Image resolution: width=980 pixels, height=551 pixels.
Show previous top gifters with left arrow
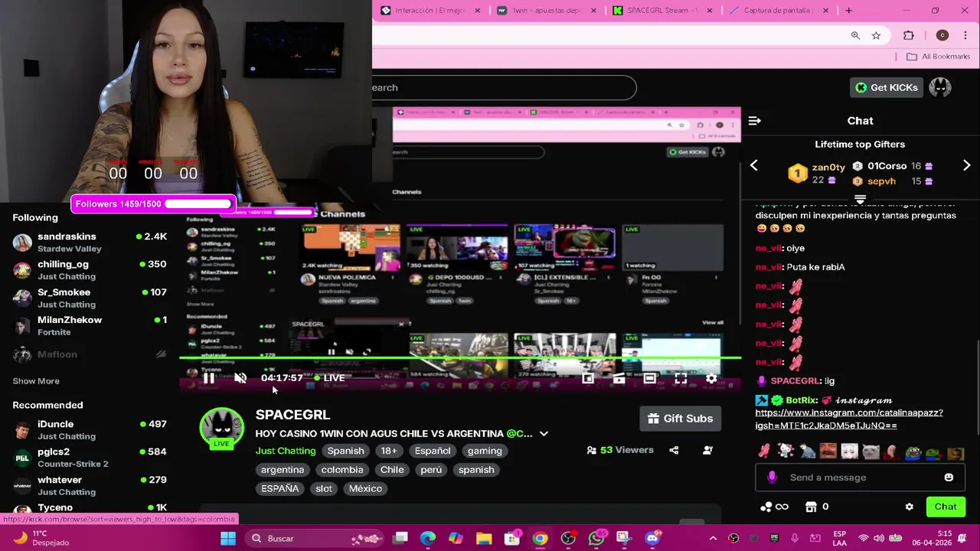(x=753, y=166)
